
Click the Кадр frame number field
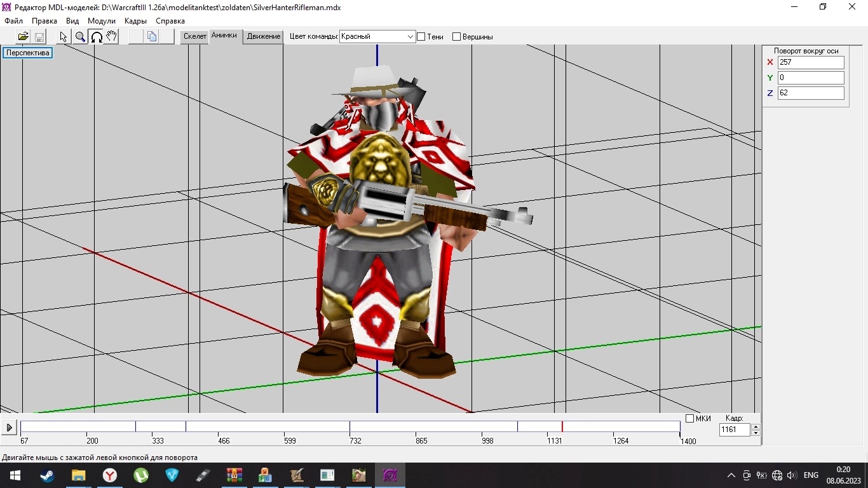(735, 430)
